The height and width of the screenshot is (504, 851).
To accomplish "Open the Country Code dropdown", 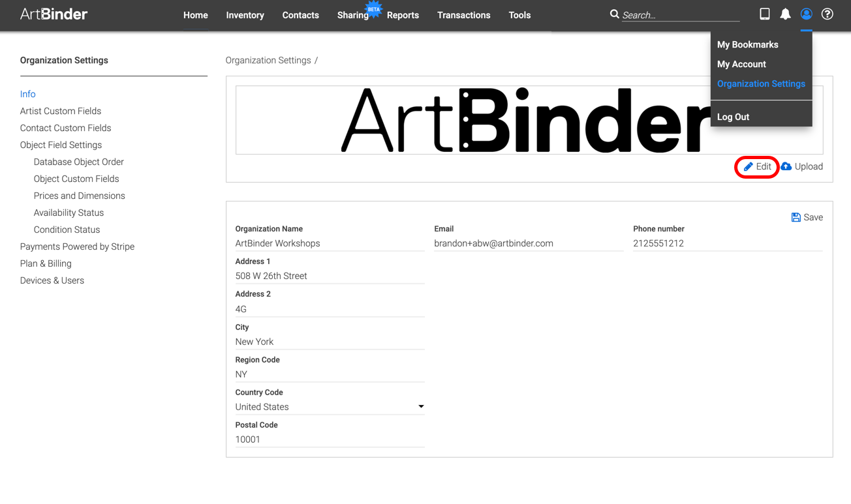I will (330, 407).
